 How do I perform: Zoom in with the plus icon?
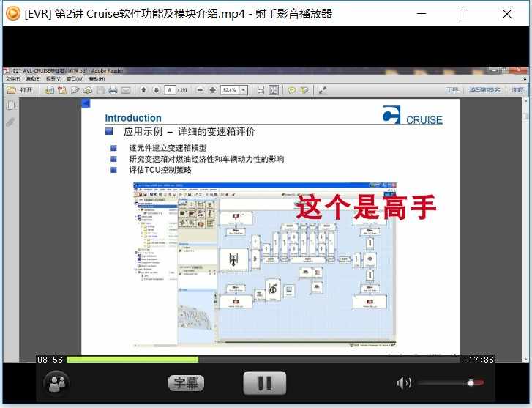[x=213, y=90]
